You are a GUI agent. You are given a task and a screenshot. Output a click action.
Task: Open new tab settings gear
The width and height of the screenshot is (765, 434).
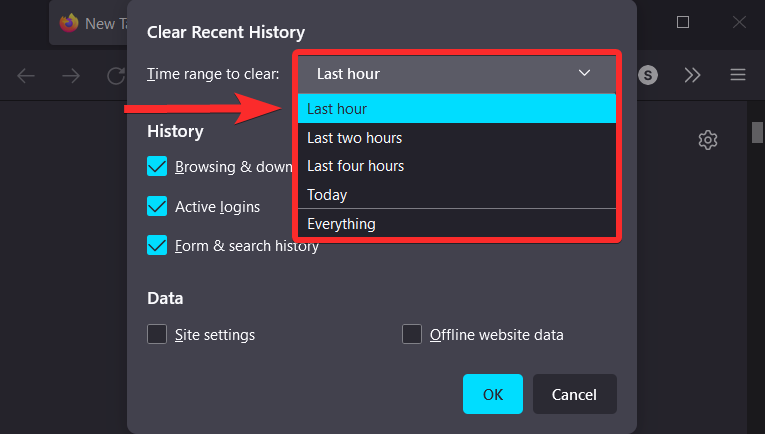click(708, 140)
